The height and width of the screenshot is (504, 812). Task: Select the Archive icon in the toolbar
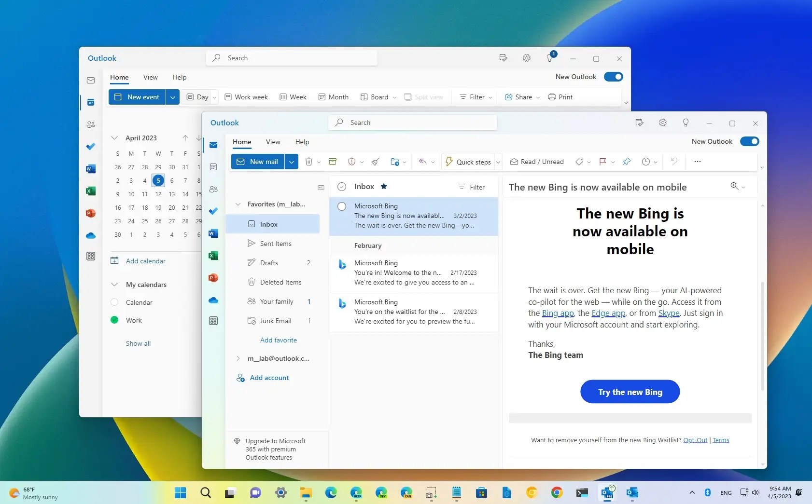click(332, 162)
